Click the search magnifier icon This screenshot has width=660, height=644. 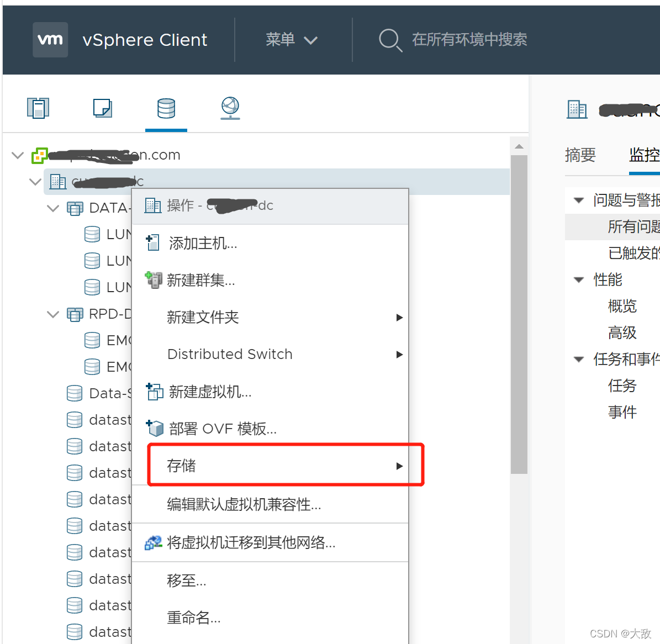point(390,40)
